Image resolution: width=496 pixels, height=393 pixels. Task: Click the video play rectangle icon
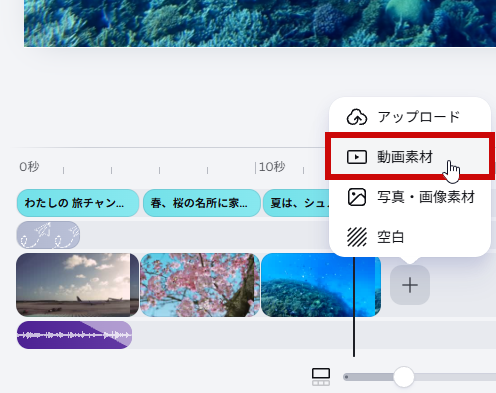(357, 157)
